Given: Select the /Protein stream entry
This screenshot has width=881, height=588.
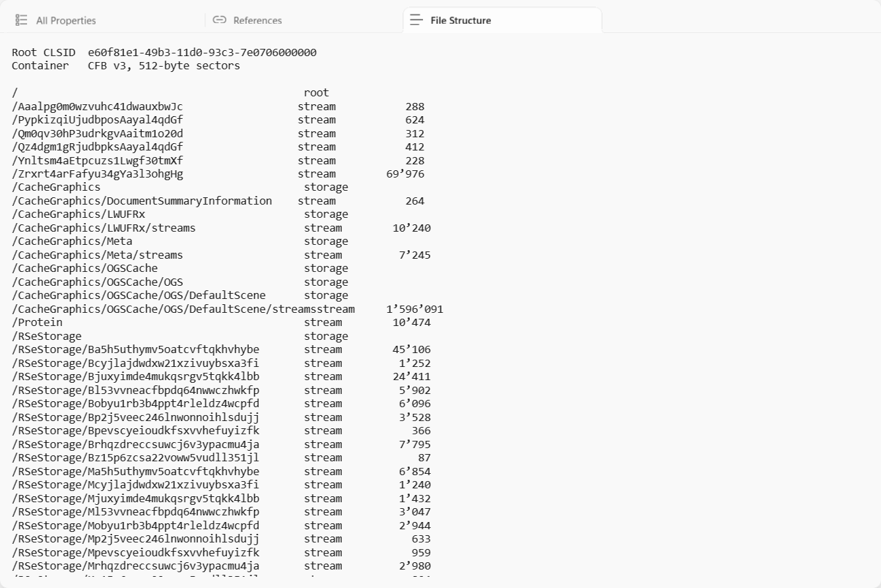Looking at the screenshot, I should (221, 323).
